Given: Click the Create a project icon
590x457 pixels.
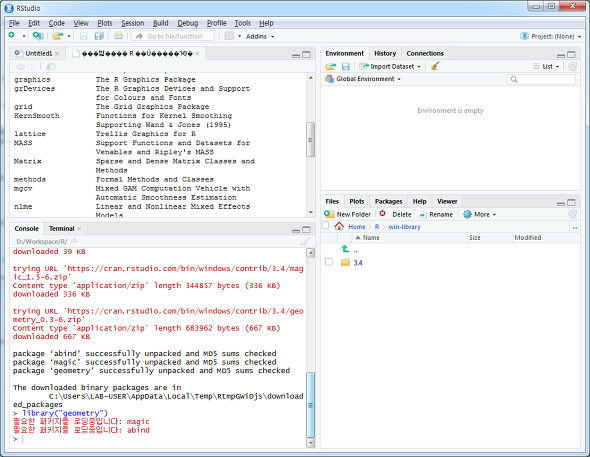Looking at the screenshot, I should (38, 36).
